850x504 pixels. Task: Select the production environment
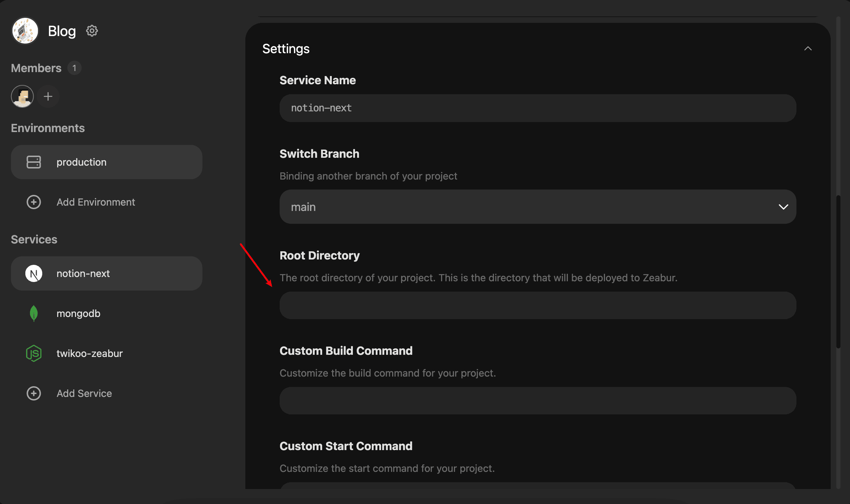[106, 162]
